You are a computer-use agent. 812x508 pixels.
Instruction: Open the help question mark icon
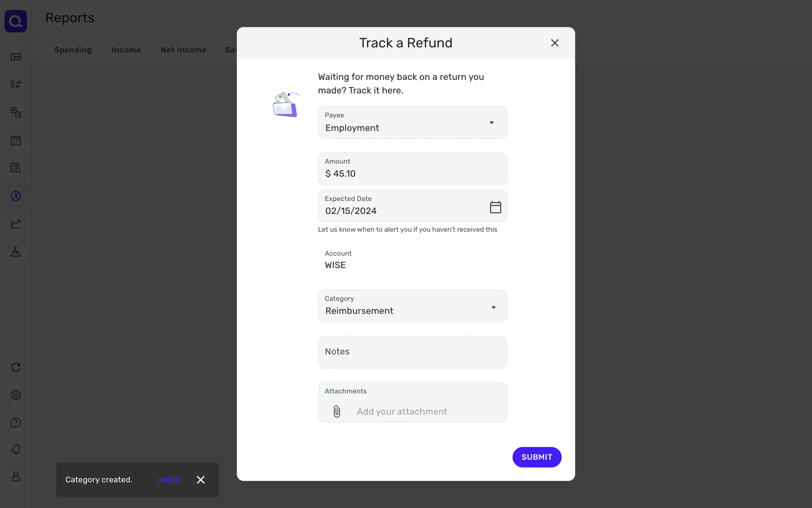pyautogui.click(x=16, y=422)
